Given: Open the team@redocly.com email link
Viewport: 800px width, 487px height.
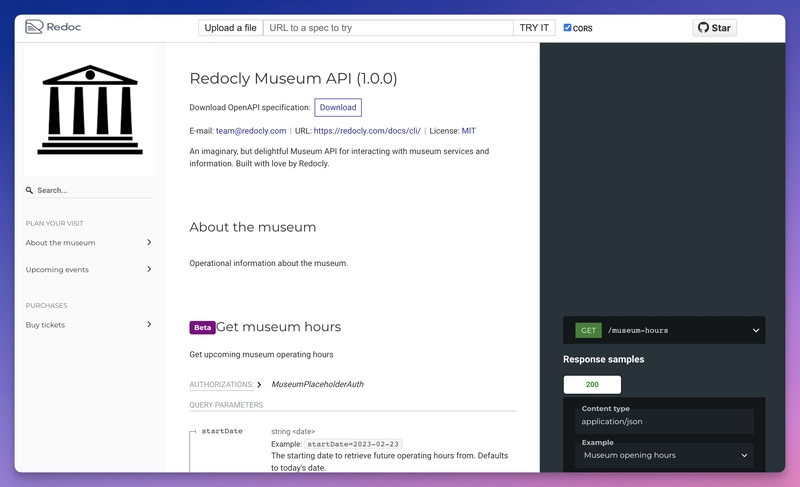Looking at the screenshot, I should pos(251,131).
